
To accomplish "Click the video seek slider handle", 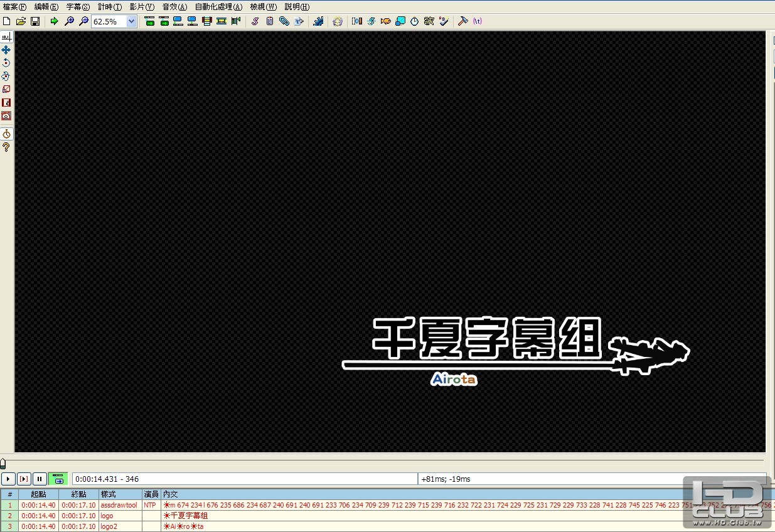I will click(3, 464).
